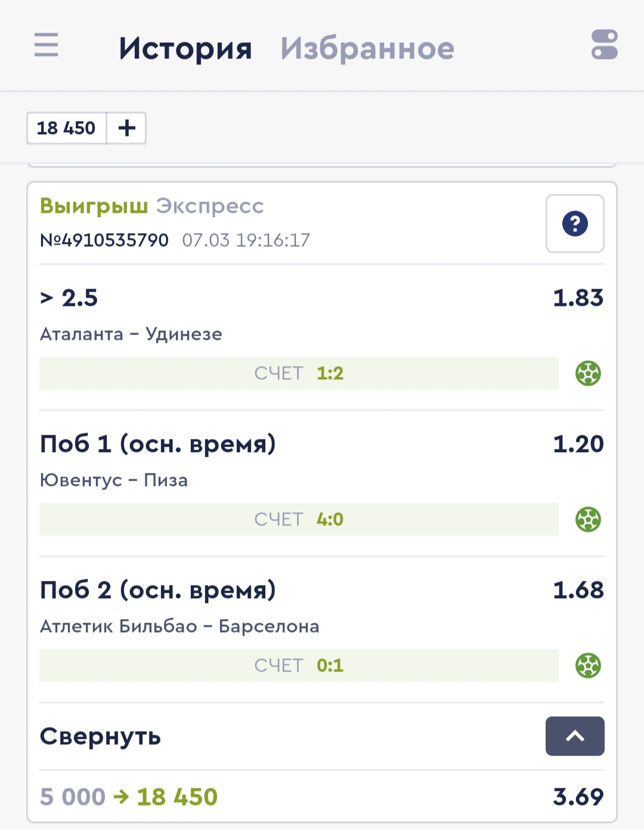The height and width of the screenshot is (829, 644).
Task: Toggle the view switch icon
Action: 604,45
